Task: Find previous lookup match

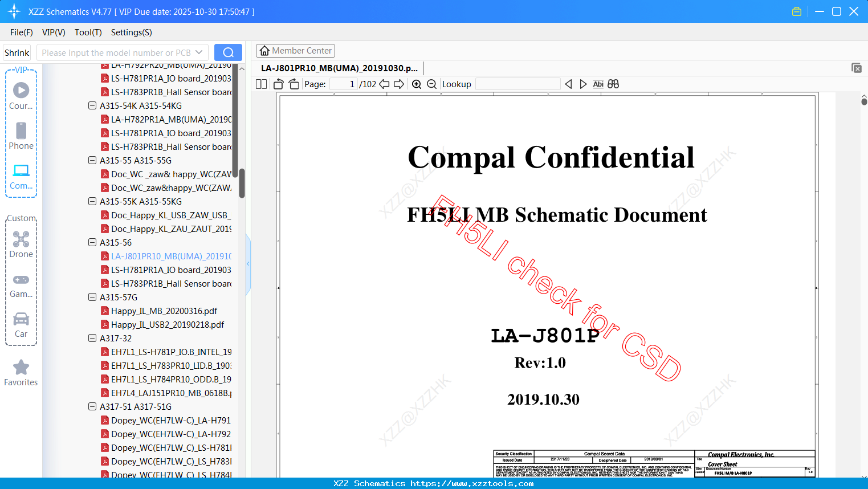Action: [x=568, y=84]
